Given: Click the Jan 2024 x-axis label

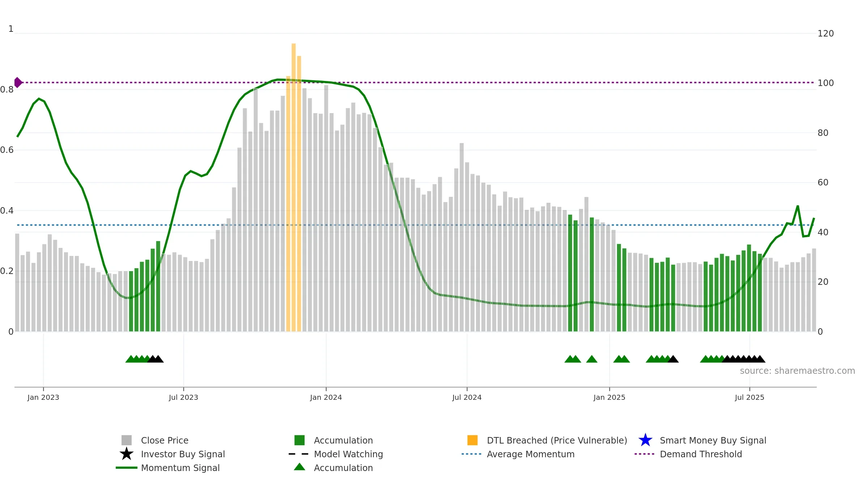Looking at the screenshot, I should (326, 398).
